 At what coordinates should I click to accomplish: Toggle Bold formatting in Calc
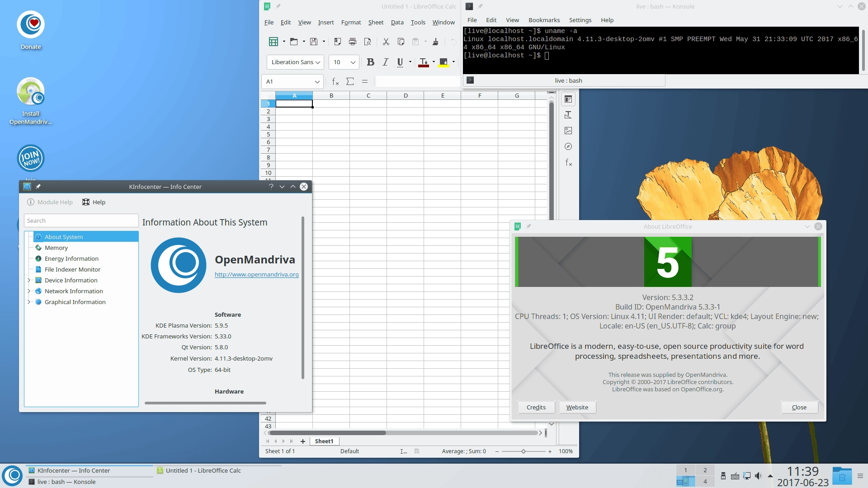370,62
